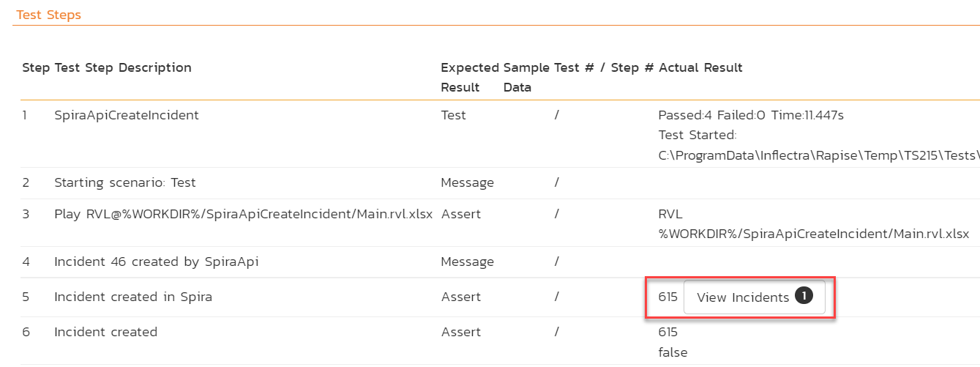980x367 pixels.
Task: Click the Expected Result column header
Action: pos(469,77)
